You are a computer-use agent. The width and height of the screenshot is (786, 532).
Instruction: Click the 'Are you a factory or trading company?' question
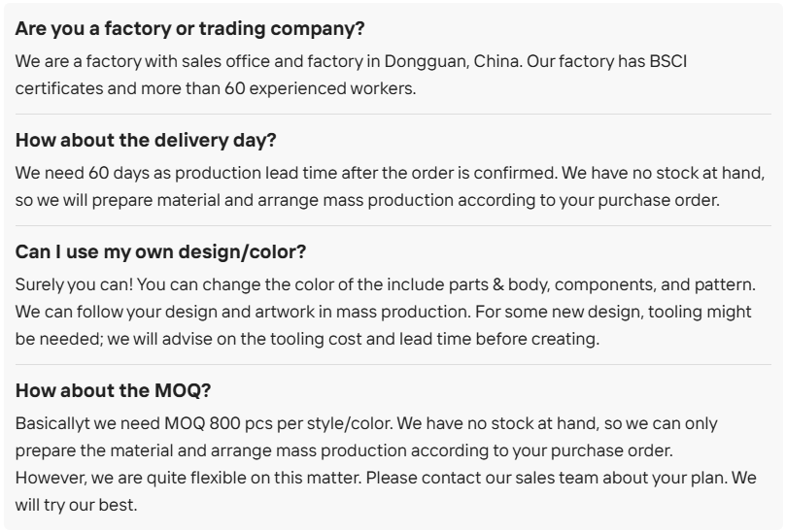click(189, 28)
